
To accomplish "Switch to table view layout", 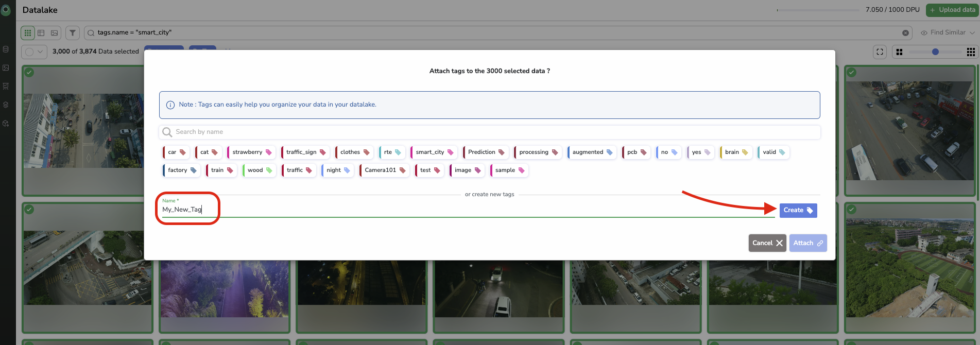I will pyautogui.click(x=41, y=32).
